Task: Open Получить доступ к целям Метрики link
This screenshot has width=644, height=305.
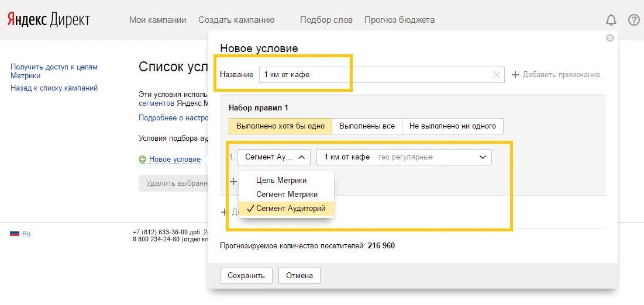Action: tap(54, 71)
